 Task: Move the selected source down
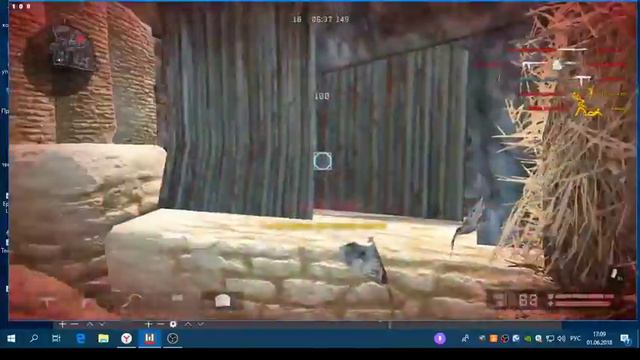[x=200, y=324]
